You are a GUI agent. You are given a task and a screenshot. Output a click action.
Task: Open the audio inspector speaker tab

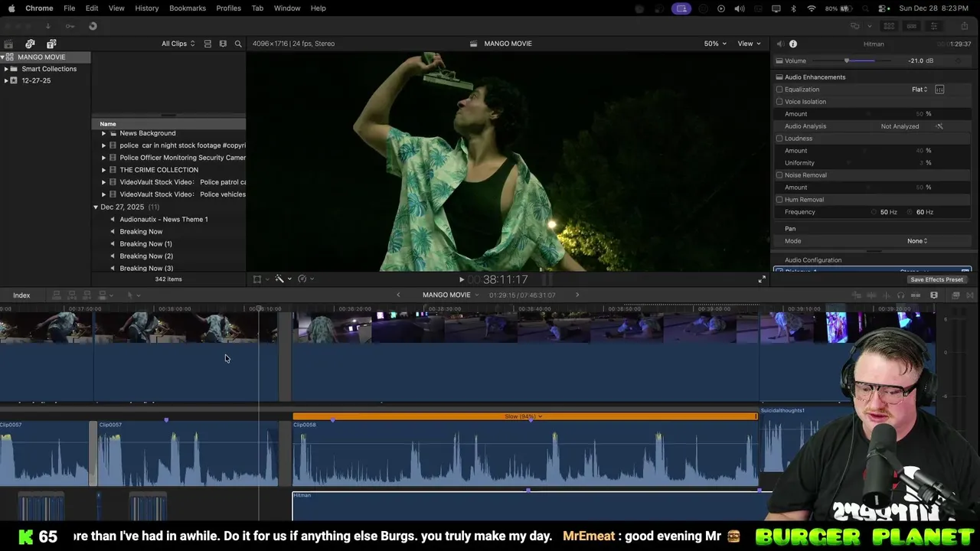pyautogui.click(x=779, y=44)
